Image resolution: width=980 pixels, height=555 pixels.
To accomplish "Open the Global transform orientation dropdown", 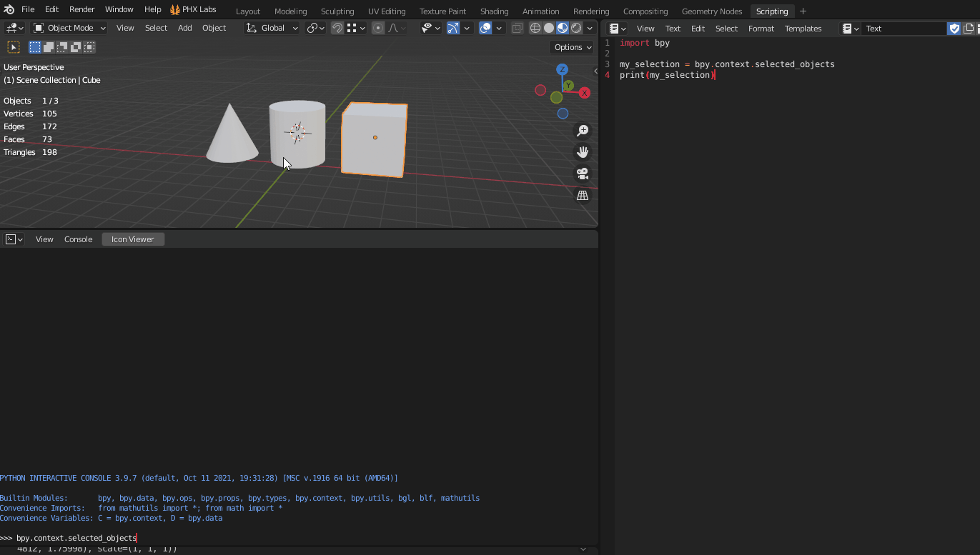I will [272, 28].
